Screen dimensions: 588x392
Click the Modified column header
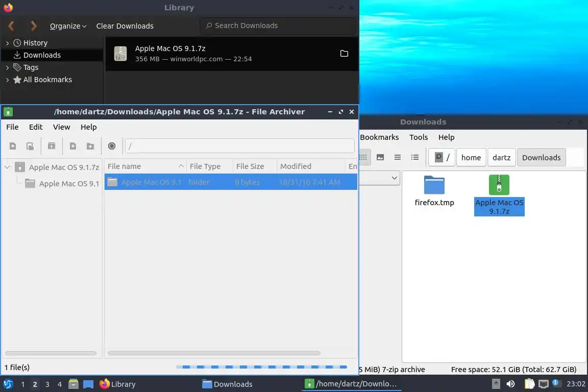click(x=310, y=166)
